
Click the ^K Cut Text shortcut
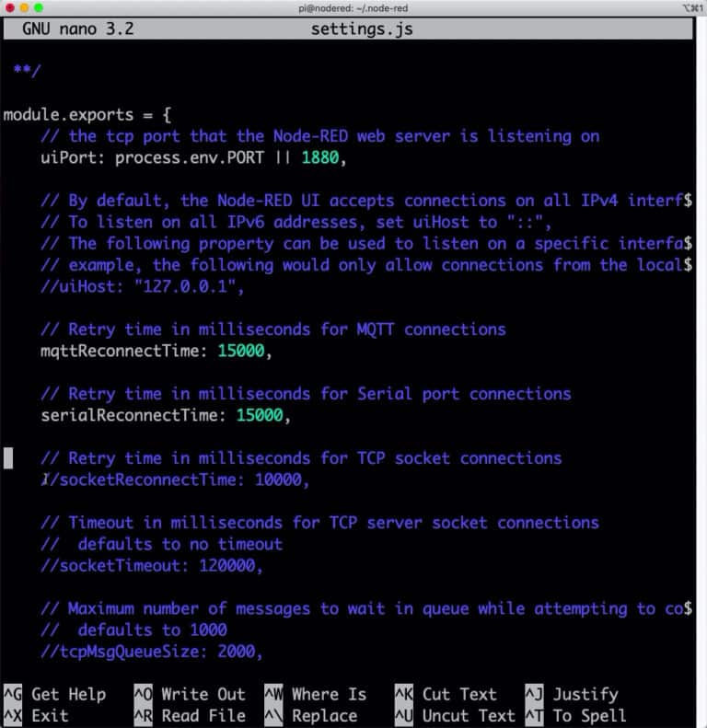coord(446,695)
